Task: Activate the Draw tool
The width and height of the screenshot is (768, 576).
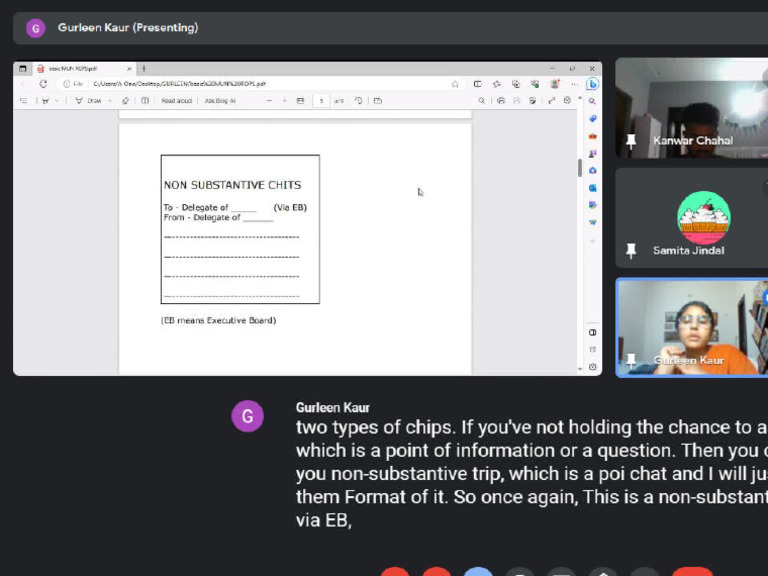Action: [x=88, y=100]
